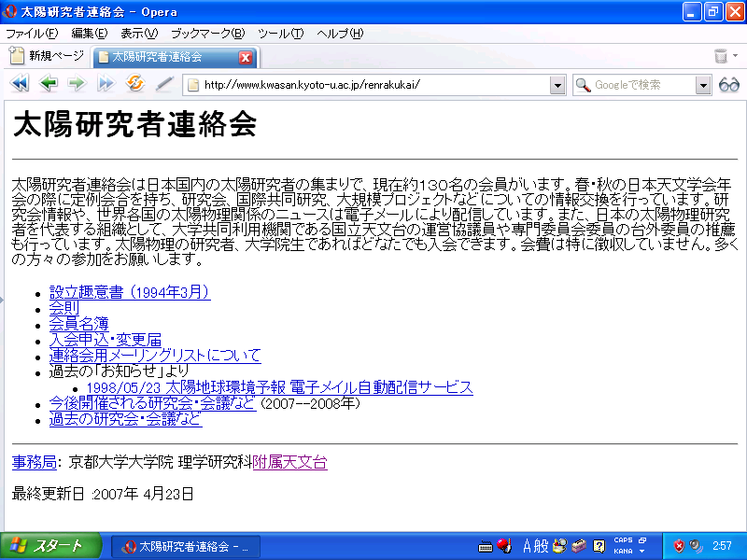The image size is (747, 560).
Task: Open the 事務局 link
Action: coord(35,462)
